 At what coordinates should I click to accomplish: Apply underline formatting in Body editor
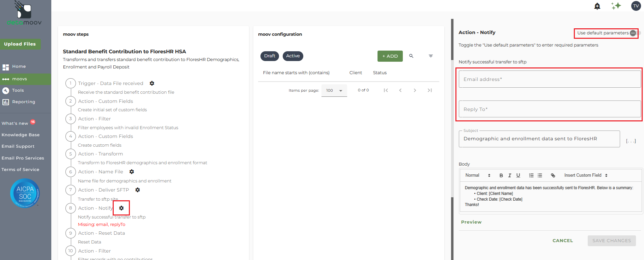(518, 175)
